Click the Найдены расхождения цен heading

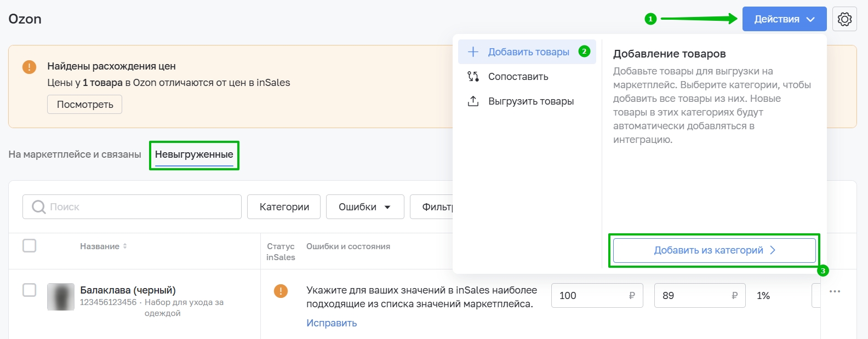click(111, 66)
